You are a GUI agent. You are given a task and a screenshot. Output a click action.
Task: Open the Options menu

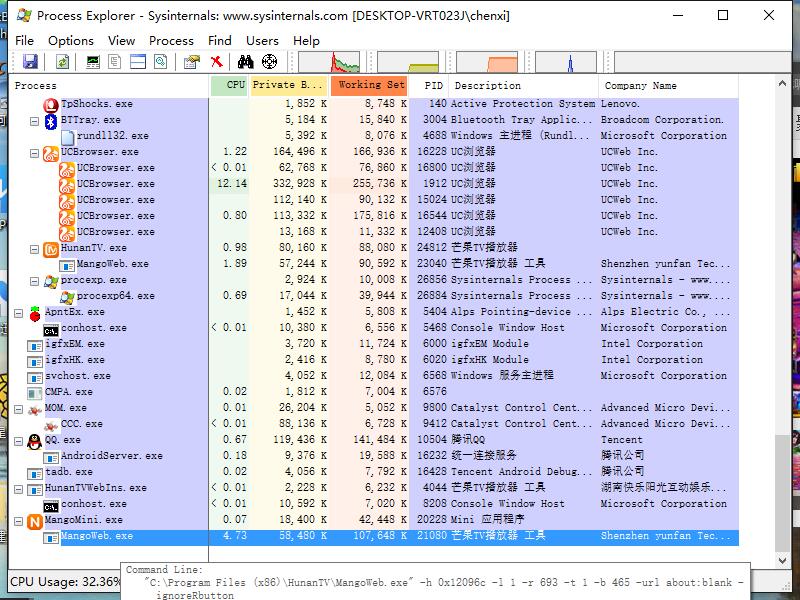[x=71, y=41]
